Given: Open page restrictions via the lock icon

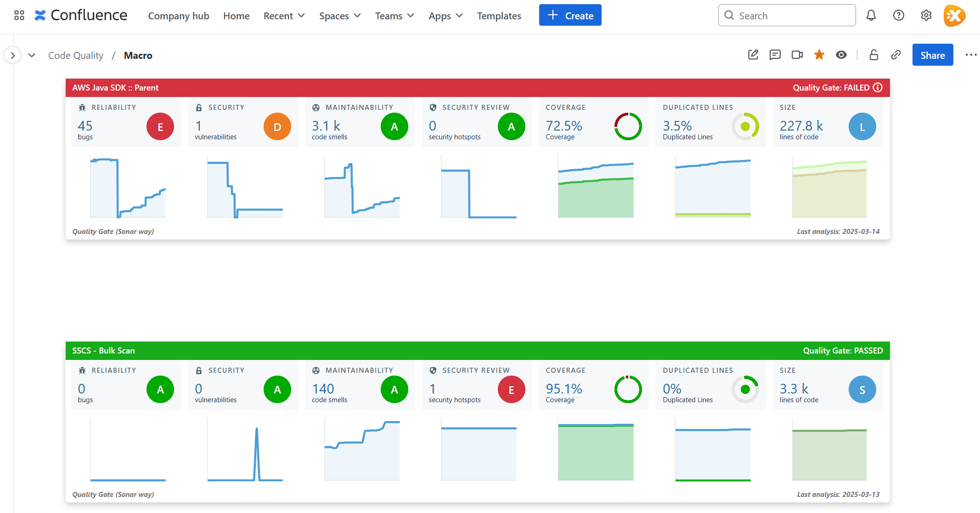Looking at the screenshot, I should click(x=873, y=55).
